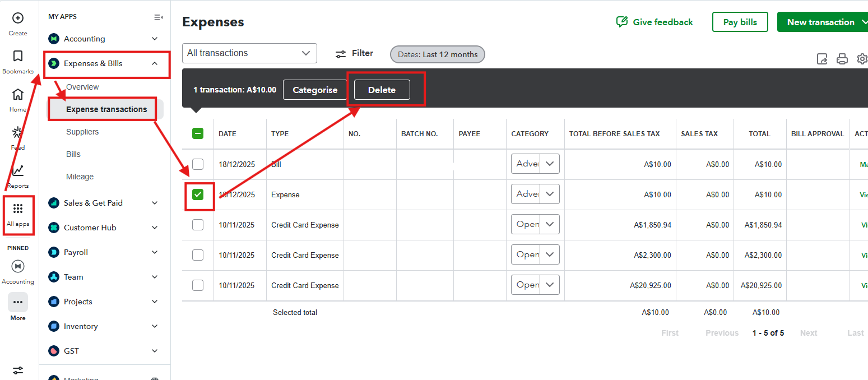The image size is (868, 380).
Task: Collapse the Expenses & Bills section
Action: point(155,63)
